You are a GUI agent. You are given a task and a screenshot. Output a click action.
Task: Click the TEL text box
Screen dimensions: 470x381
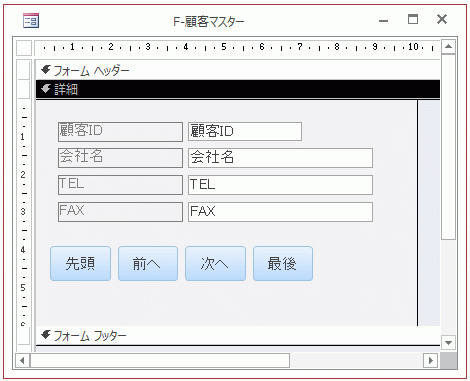pos(280,185)
